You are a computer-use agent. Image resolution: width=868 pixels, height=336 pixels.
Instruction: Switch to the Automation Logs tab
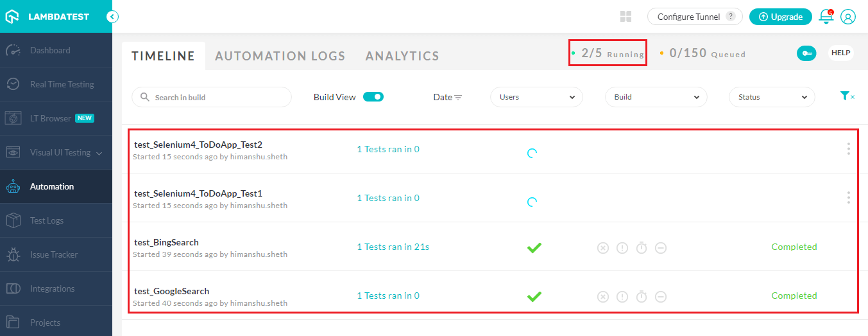coord(280,56)
